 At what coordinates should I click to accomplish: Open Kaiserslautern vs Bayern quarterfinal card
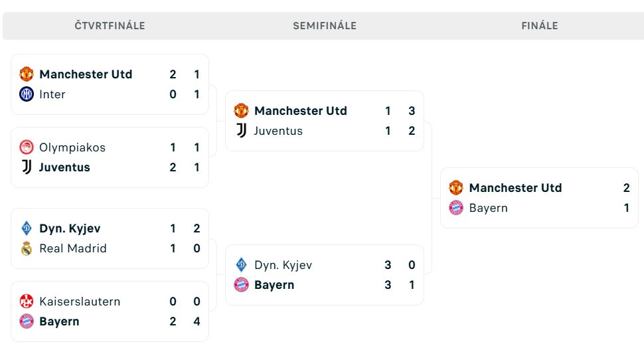point(110,311)
